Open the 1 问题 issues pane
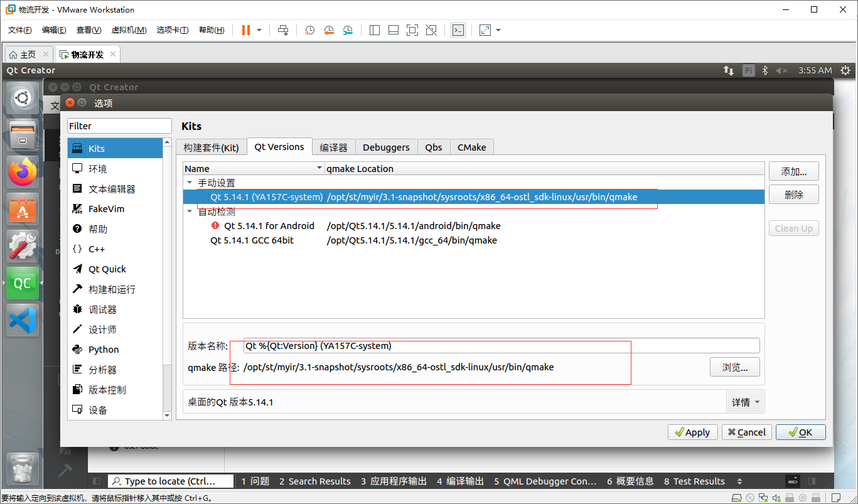 (x=255, y=481)
